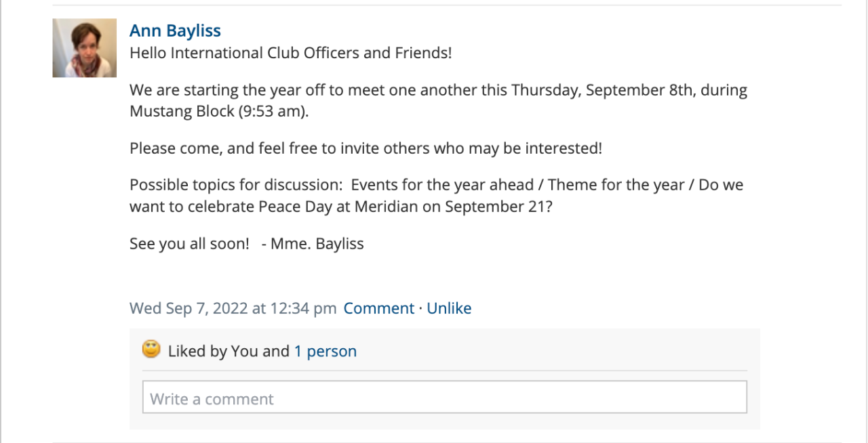Click the Wed Sep 7, 2022 timestamp
Screen dimensions: 868x443
(x=233, y=308)
